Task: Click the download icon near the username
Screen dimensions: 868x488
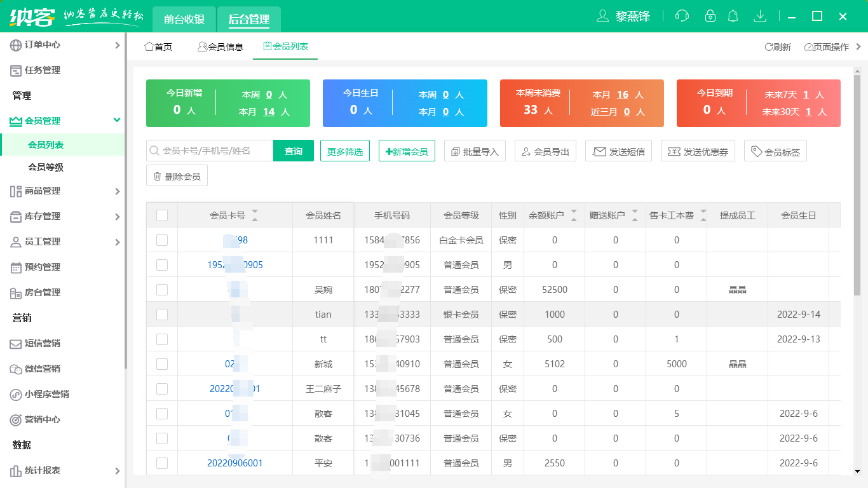Action: click(760, 16)
